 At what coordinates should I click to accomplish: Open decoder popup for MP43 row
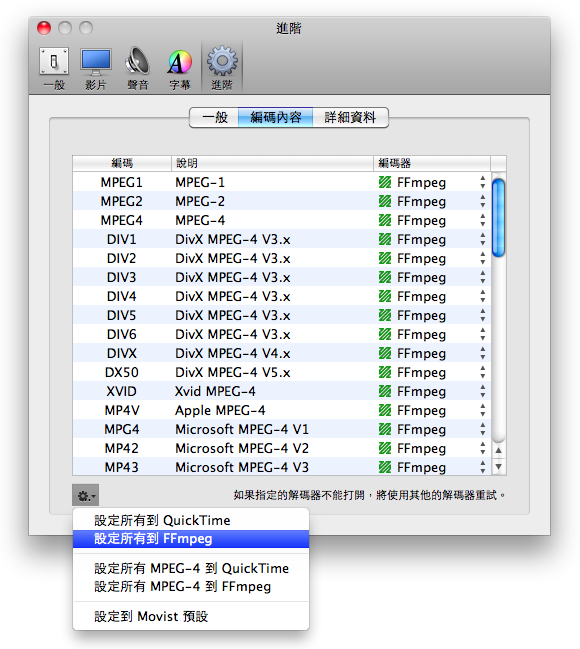pos(483,467)
